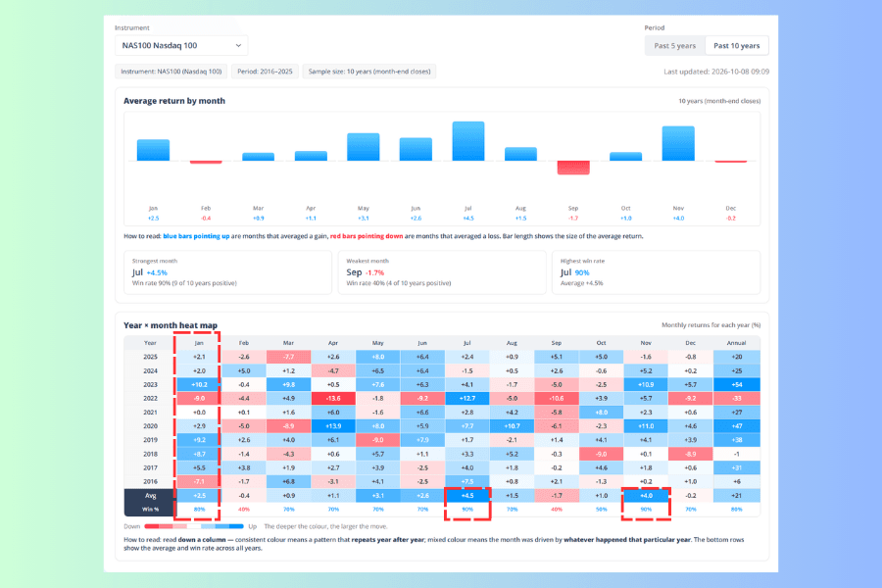Click the 2025 row label
The width and height of the screenshot is (882, 588).
point(150,357)
